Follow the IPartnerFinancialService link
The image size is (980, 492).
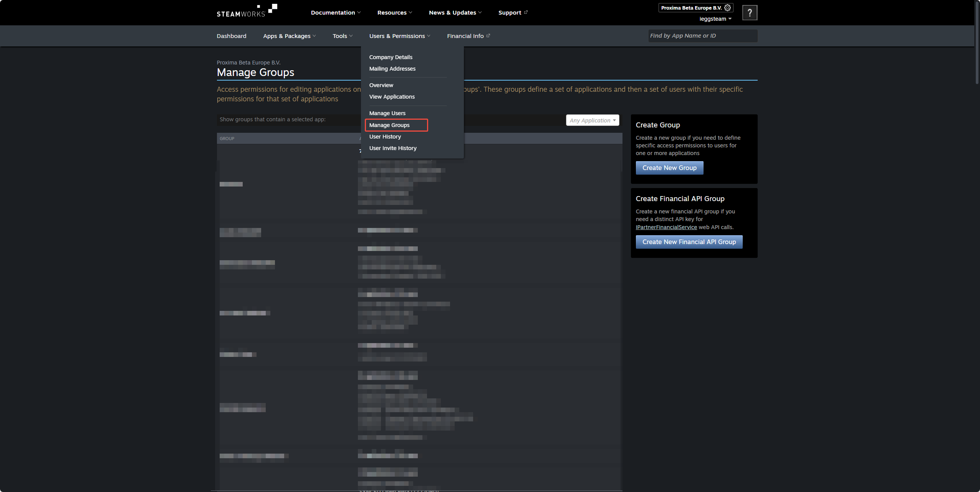point(666,227)
